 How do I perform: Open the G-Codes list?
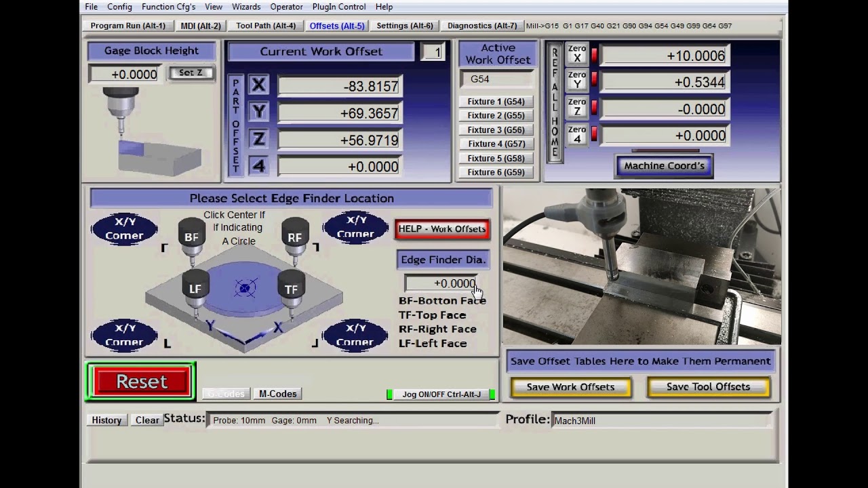pos(226,394)
